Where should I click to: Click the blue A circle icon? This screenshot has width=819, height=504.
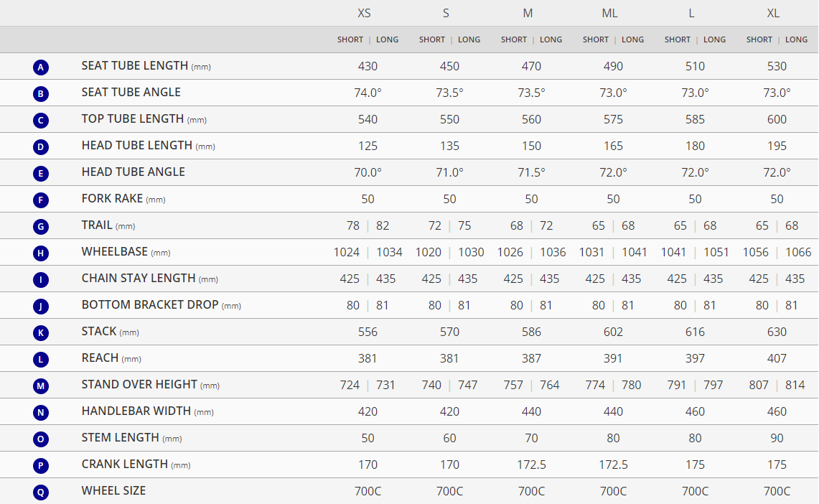coord(41,67)
